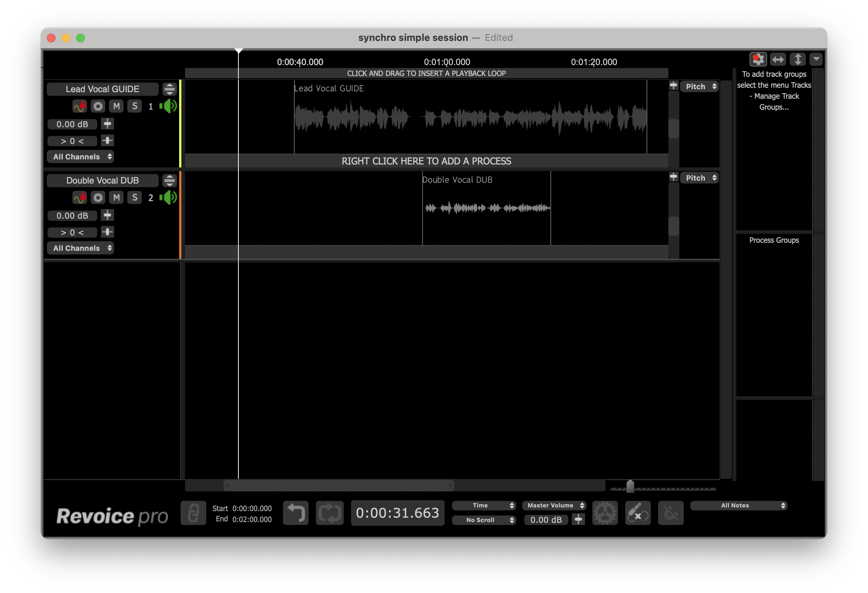Screen dimensions: 868x593
Task: Mute the Lead Vocal GUIDE track
Action: pos(117,106)
